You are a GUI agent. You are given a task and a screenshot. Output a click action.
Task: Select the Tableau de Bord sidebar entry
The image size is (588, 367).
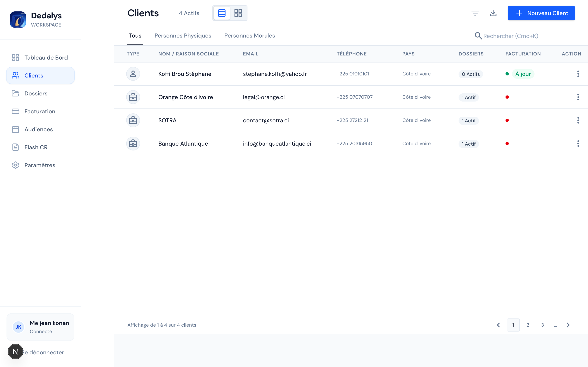(46, 57)
